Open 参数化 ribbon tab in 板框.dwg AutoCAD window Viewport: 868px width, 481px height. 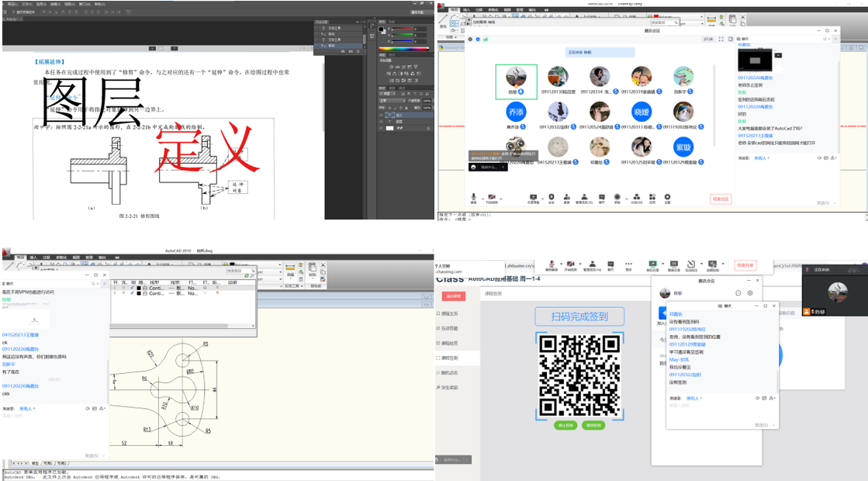pyautogui.click(x=61, y=258)
